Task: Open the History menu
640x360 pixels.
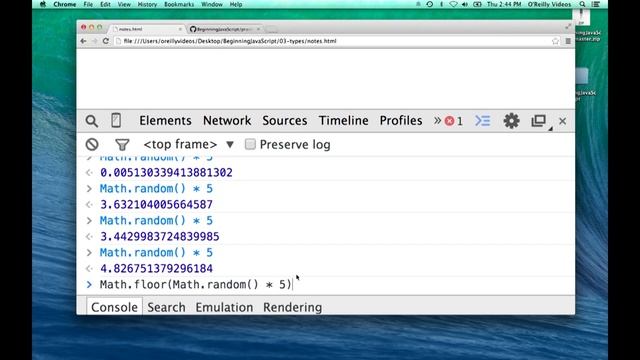Action: 147,4
